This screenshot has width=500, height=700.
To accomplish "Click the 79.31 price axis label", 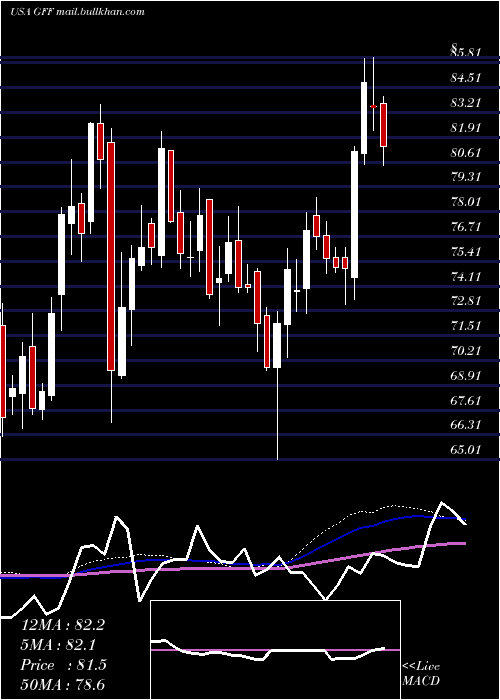I will click(x=465, y=177).
